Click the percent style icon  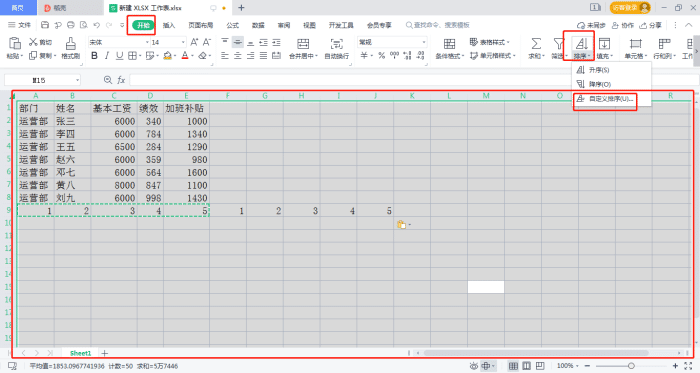(381, 55)
